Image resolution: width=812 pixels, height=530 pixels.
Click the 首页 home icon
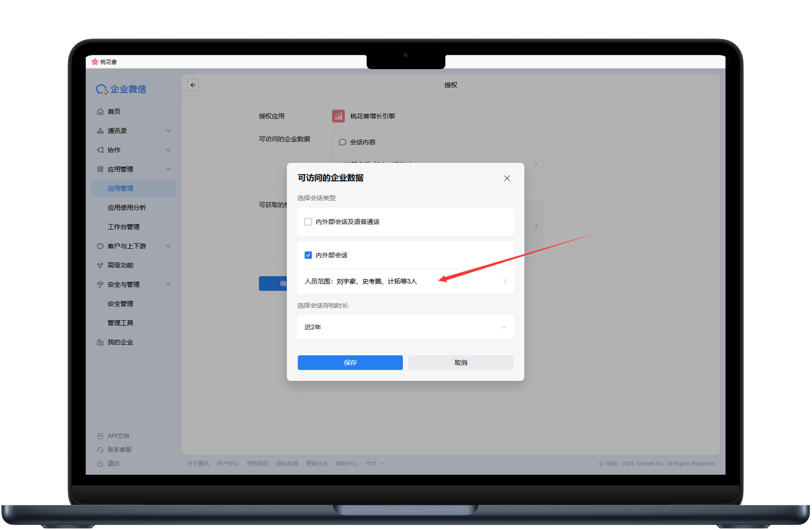point(100,112)
